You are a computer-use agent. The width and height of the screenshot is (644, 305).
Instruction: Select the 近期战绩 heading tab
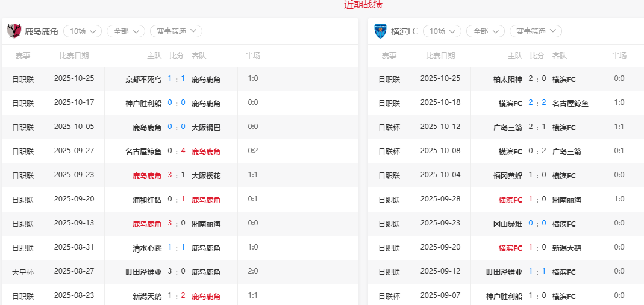click(x=363, y=5)
